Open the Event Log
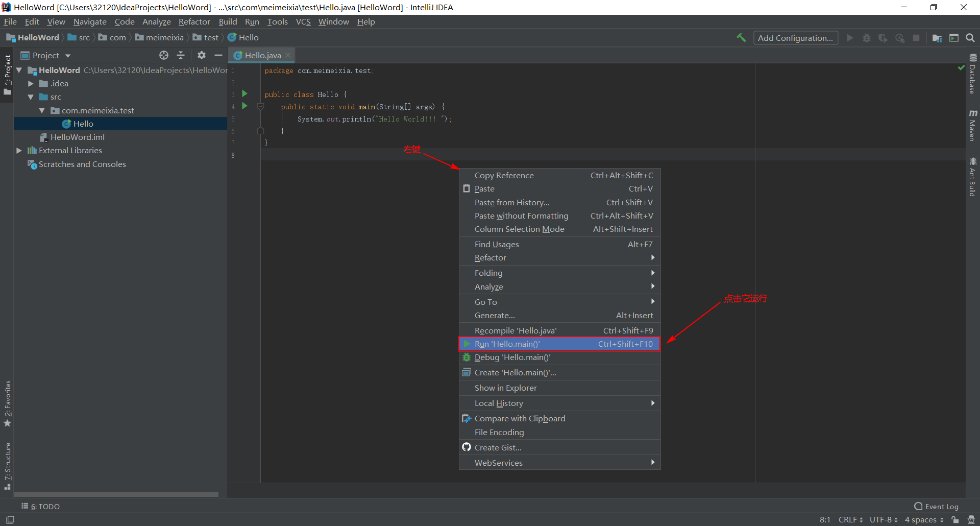The height and width of the screenshot is (526, 980). point(936,507)
